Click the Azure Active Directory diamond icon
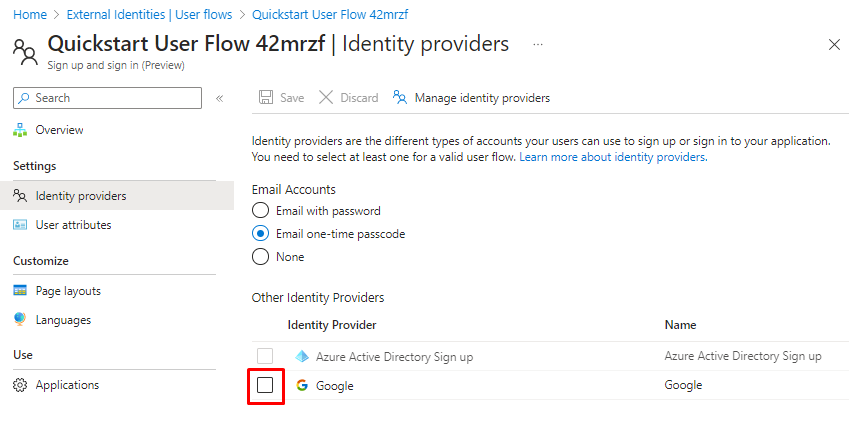 302,356
